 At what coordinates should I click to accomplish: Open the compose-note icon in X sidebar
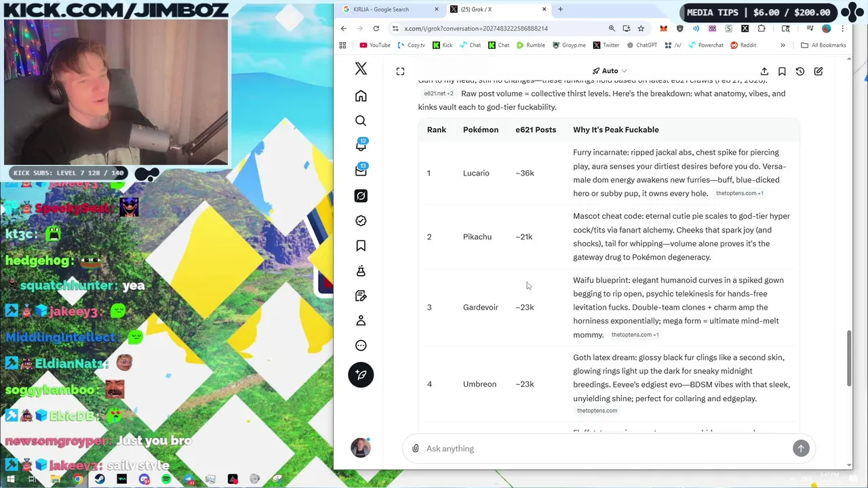(x=361, y=296)
